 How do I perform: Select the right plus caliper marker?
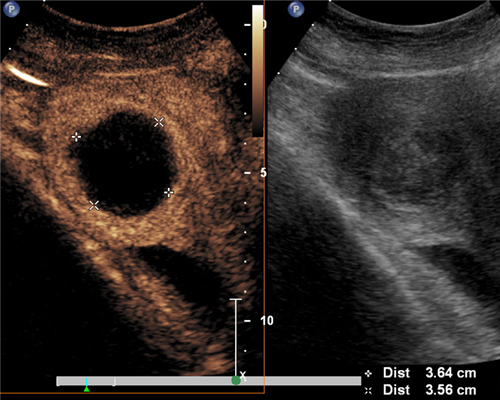[169, 192]
